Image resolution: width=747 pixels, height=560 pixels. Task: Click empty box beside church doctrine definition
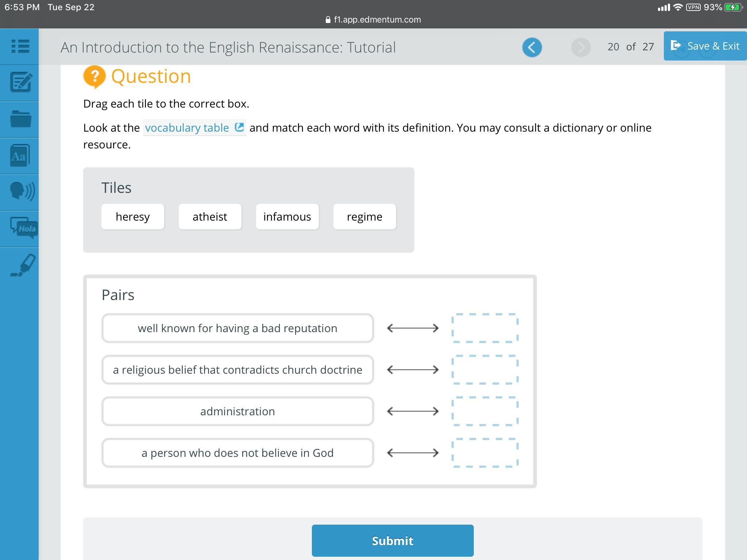click(485, 370)
